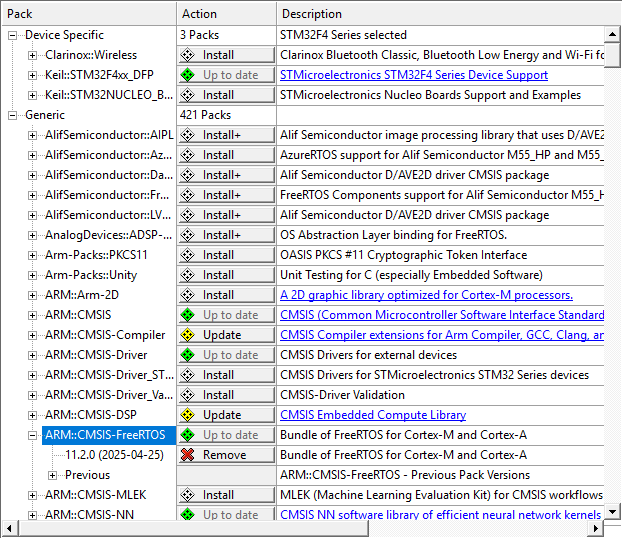623x539 pixels.
Task: Click the vertical scrollbar down arrow
Action: 612,512
